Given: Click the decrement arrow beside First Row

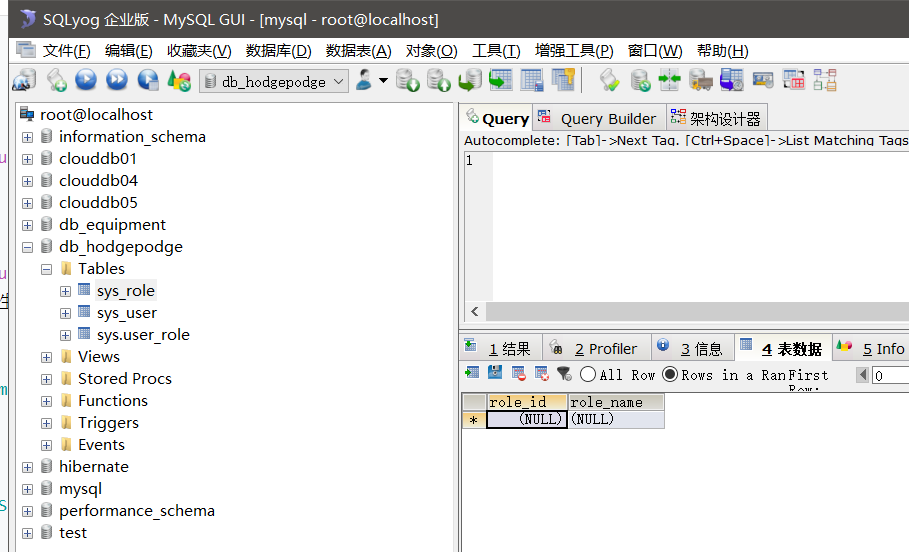Looking at the screenshot, I should (863, 375).
